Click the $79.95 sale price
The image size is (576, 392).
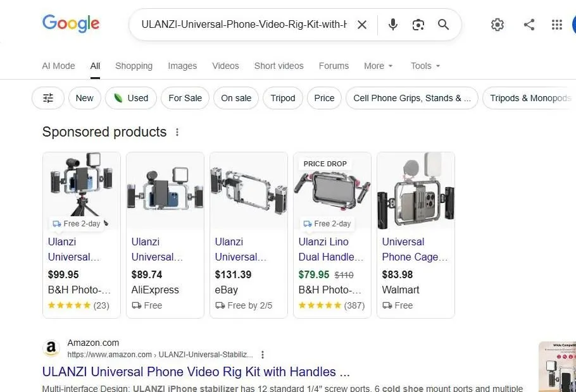point(314,274)
